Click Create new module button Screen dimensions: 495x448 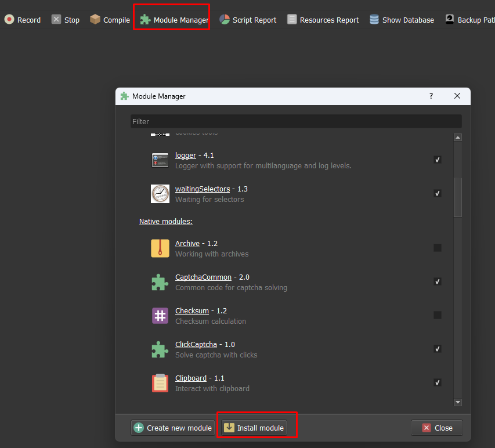pyautogui.click(x=173, y=428)
